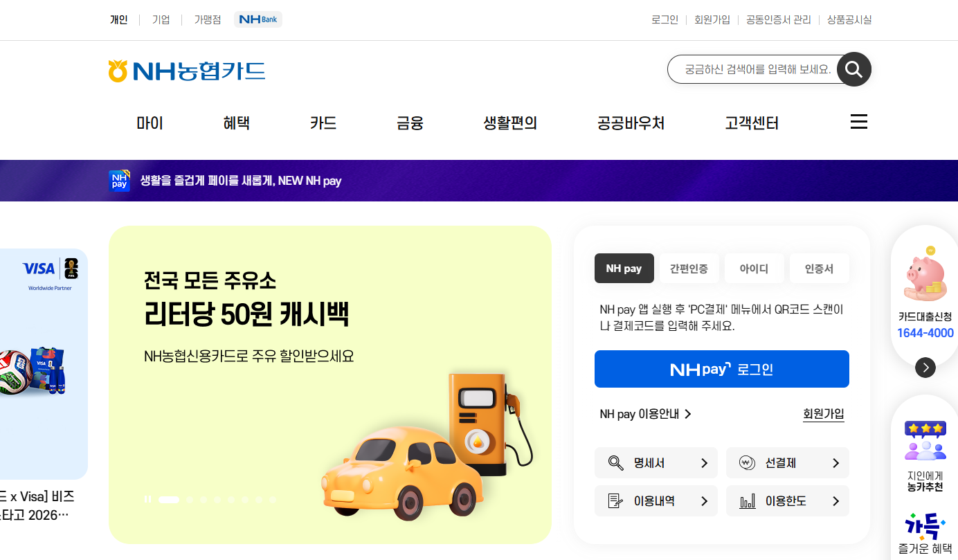Open the 마이 menu

[x=150, y=123]
